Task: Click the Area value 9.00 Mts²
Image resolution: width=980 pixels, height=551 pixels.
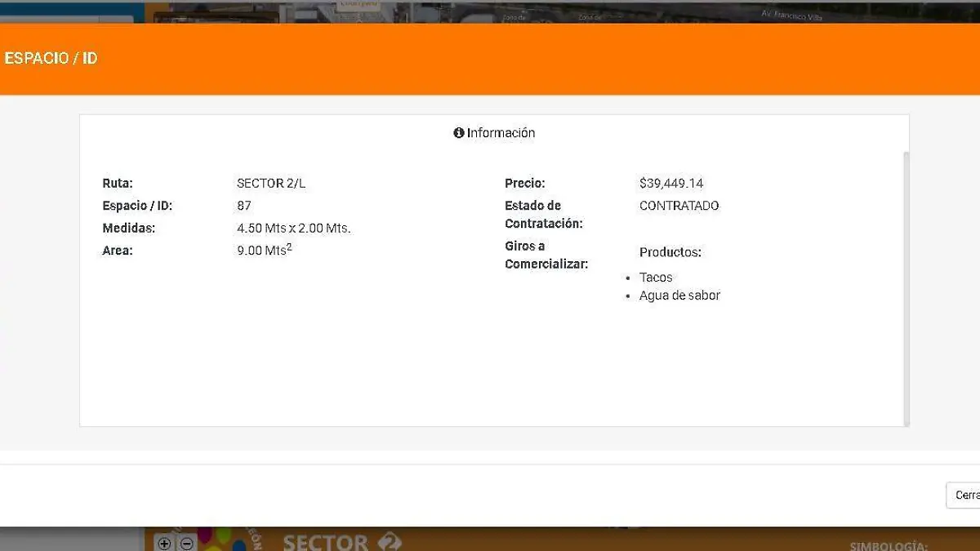Action: point(263,250)
